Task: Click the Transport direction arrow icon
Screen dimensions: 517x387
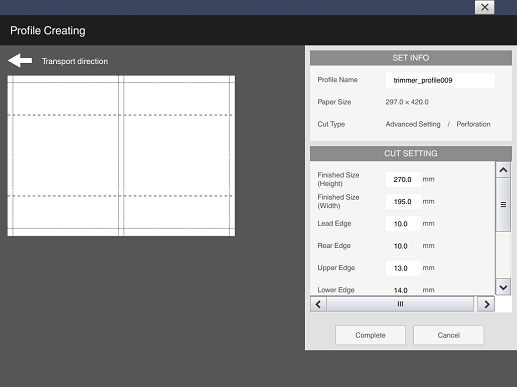Action: tap(20, 61)
